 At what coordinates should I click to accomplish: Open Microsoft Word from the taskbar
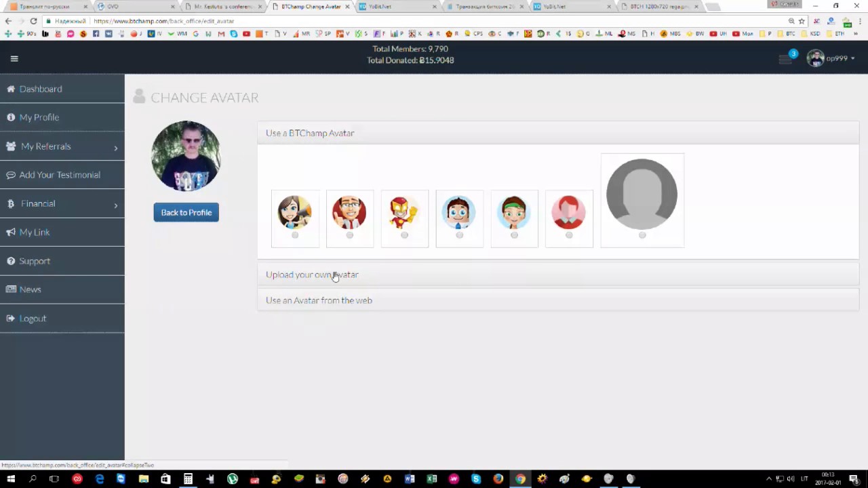(x=410, y=479)
